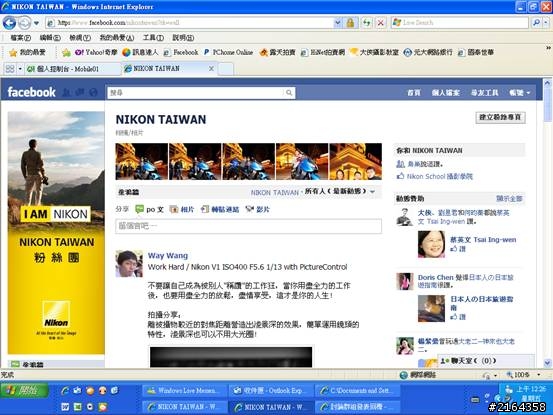This screenshot has height=415, width=553.
Task: Click the red Stop loading icon
Action: click(x=381, y=23)
